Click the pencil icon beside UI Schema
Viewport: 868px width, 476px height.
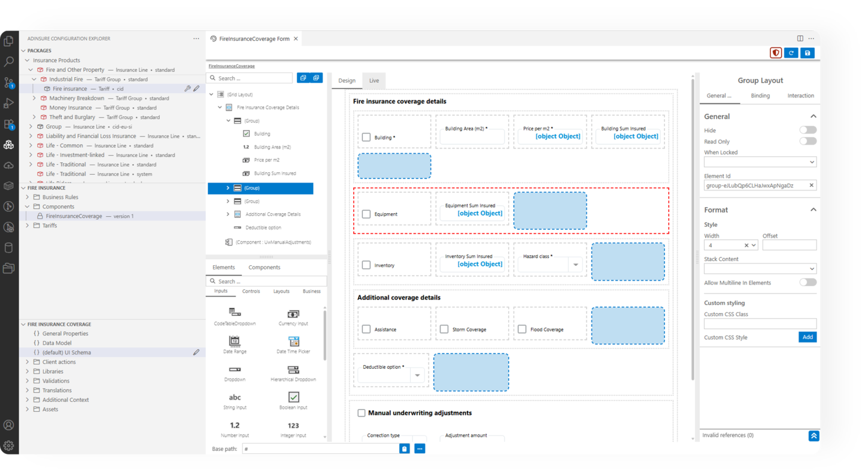196,353
